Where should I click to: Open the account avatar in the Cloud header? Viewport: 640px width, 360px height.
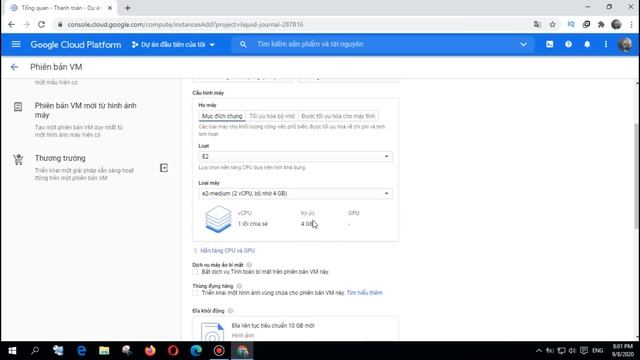pyautogui.click(x=624, y=44)
